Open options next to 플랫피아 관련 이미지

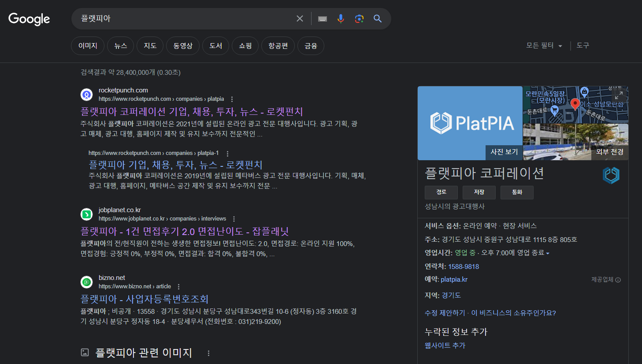(208, 353)
